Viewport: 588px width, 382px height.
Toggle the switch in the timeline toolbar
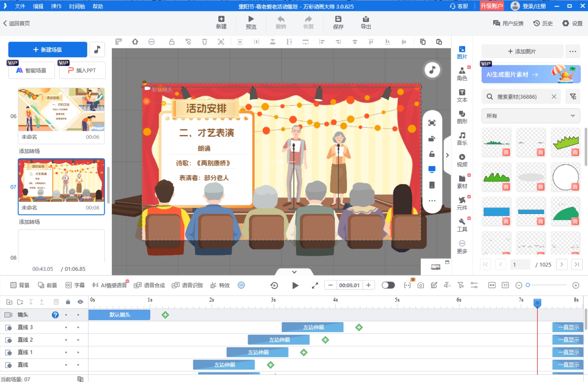388,285
